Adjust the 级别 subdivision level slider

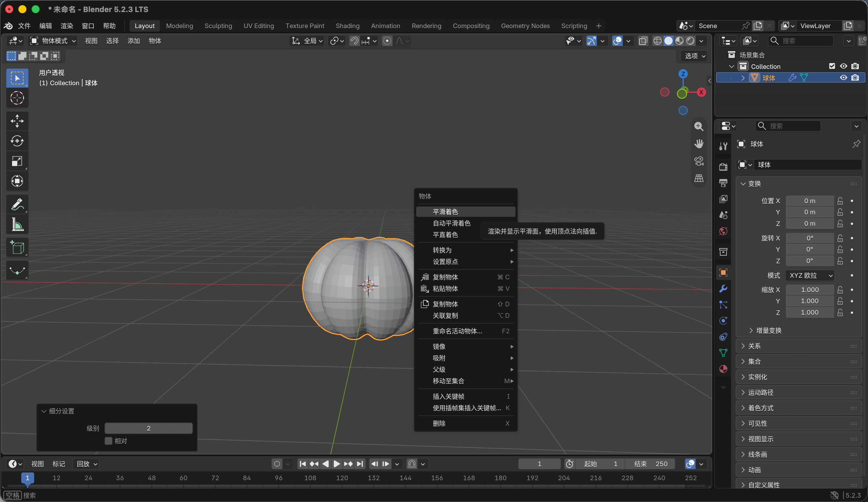tap(148, 428)
